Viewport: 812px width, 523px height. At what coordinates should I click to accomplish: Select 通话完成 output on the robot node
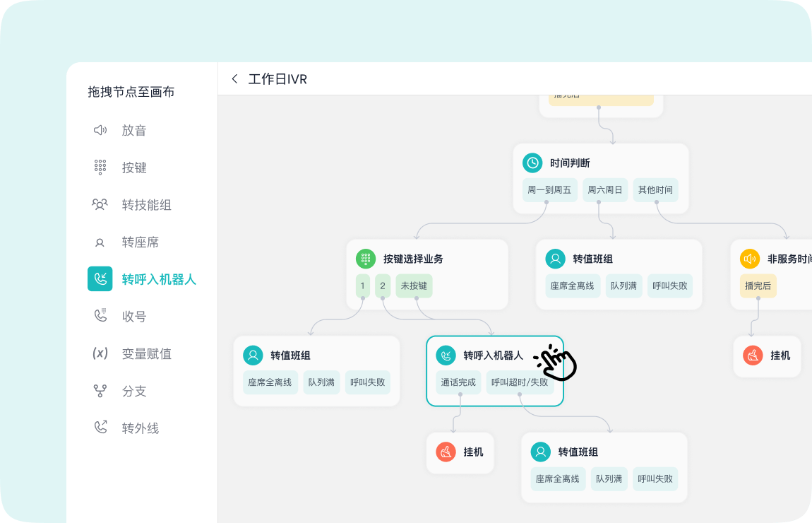[x=458, y=382]
